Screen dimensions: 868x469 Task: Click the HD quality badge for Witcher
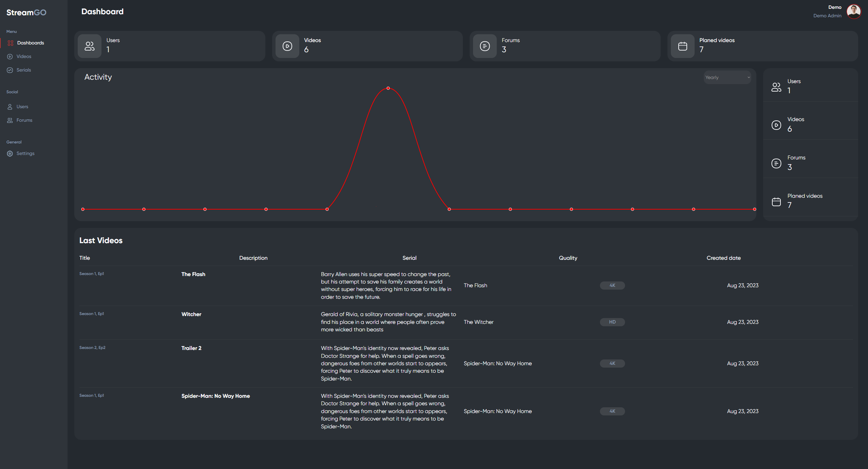612,322
